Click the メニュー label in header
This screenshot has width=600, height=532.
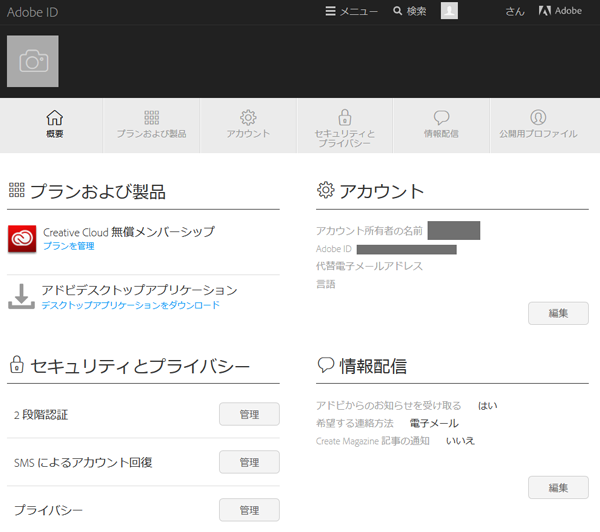(x=359, y=11)
